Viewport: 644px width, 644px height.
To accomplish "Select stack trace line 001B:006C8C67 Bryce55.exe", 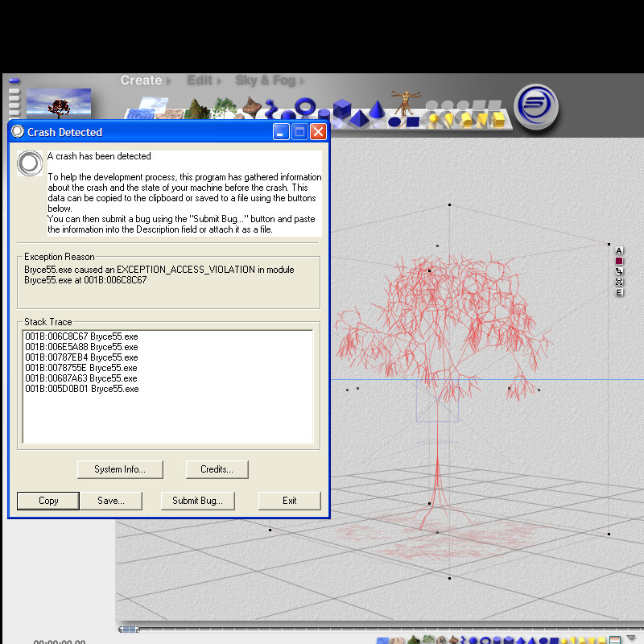I will click(81, 336).
